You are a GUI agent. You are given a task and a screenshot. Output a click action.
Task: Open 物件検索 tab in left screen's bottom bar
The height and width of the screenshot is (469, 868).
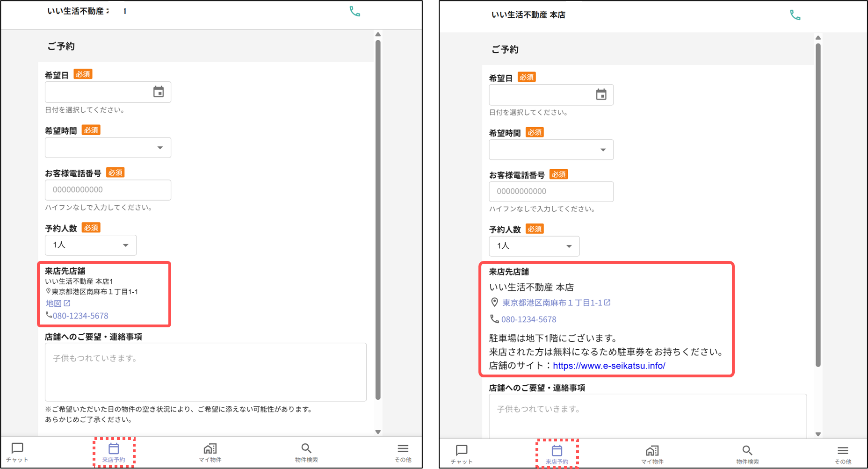pyautogui.click(x=306, y=452)
